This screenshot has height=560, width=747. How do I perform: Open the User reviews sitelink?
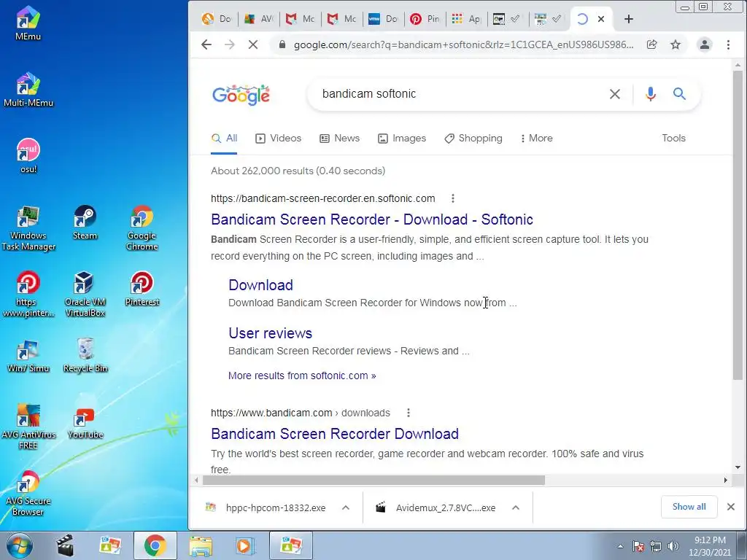tap(270, 332)
